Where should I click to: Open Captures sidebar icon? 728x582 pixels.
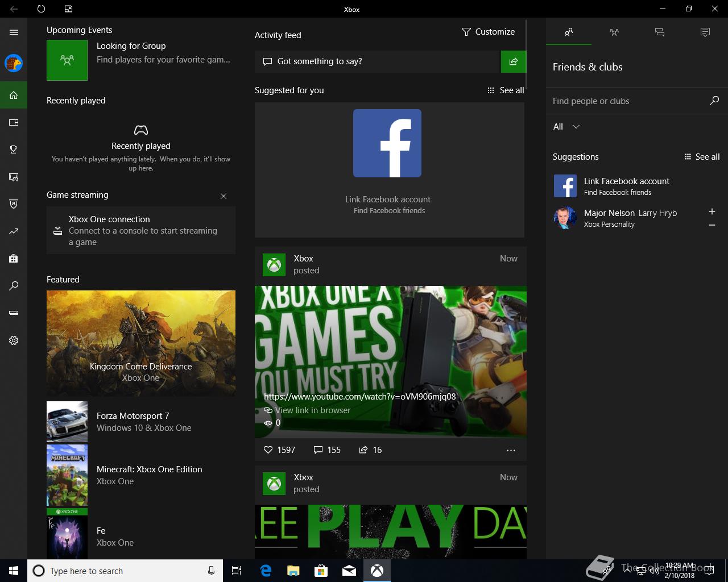(x=14, y=177)
